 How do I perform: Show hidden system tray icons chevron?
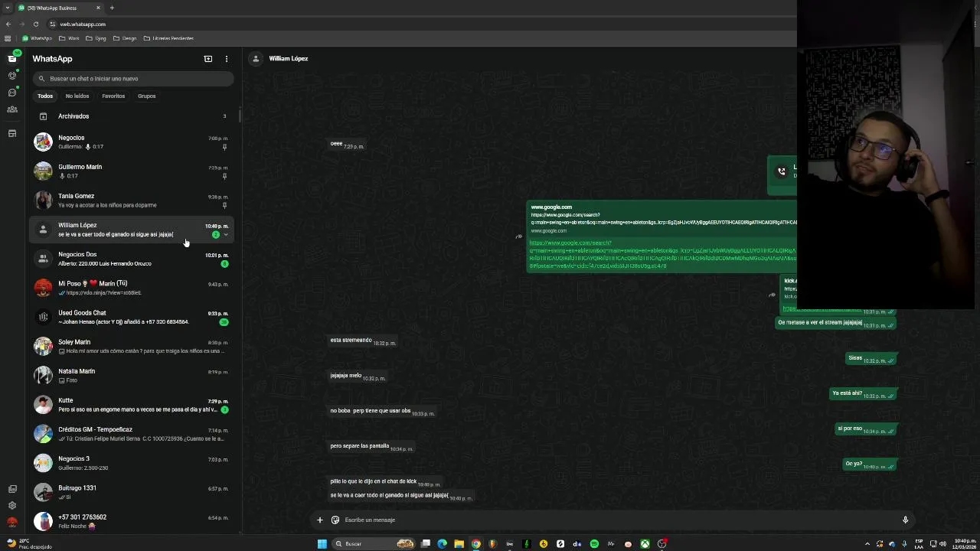(x=867, y=544)
